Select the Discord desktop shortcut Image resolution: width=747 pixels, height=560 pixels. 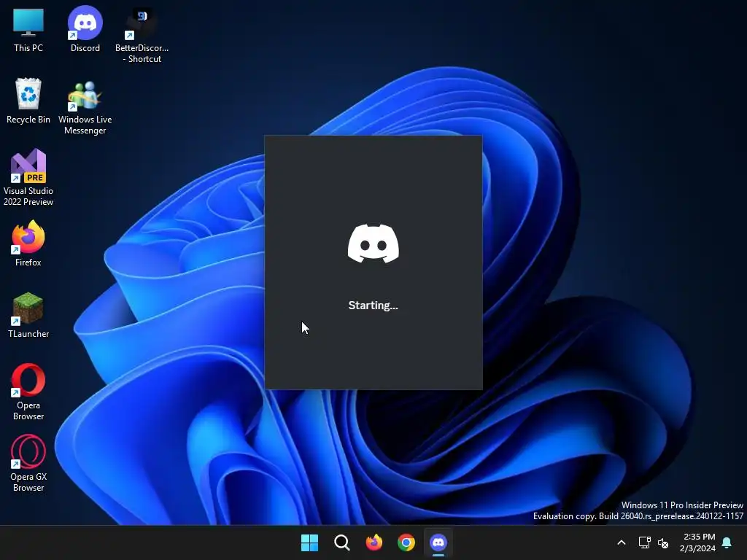pos(85,29)
